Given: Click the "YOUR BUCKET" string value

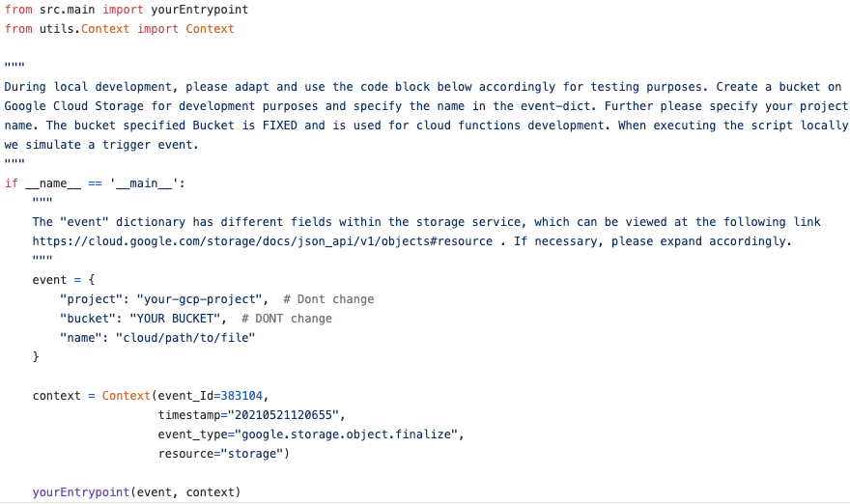Looking at the screenshot, I should click(x=175, y=319).
